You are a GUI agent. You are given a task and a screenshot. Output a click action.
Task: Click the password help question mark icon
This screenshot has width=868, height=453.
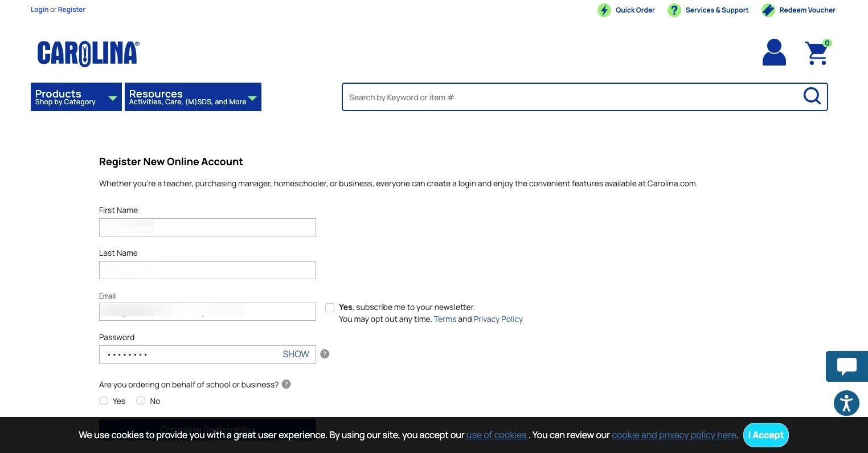(x=325, y=354)
